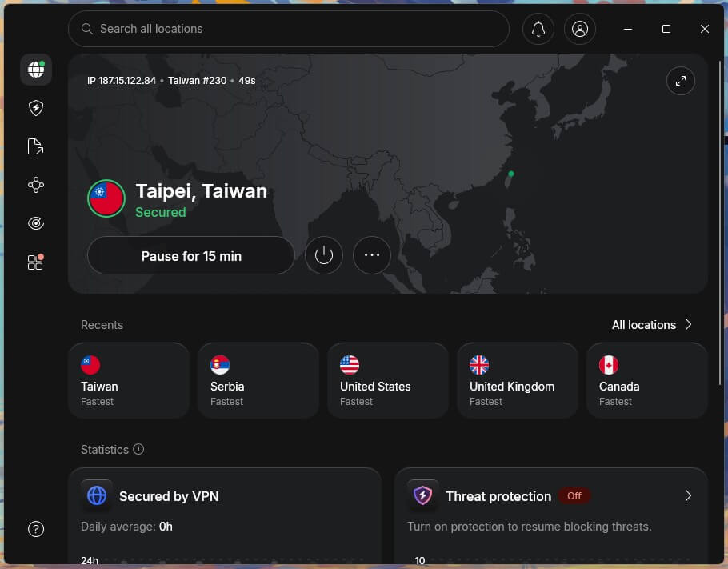Close the VPN window
The height and width of the screenshot is (569, 728).
tap(705, 29)
